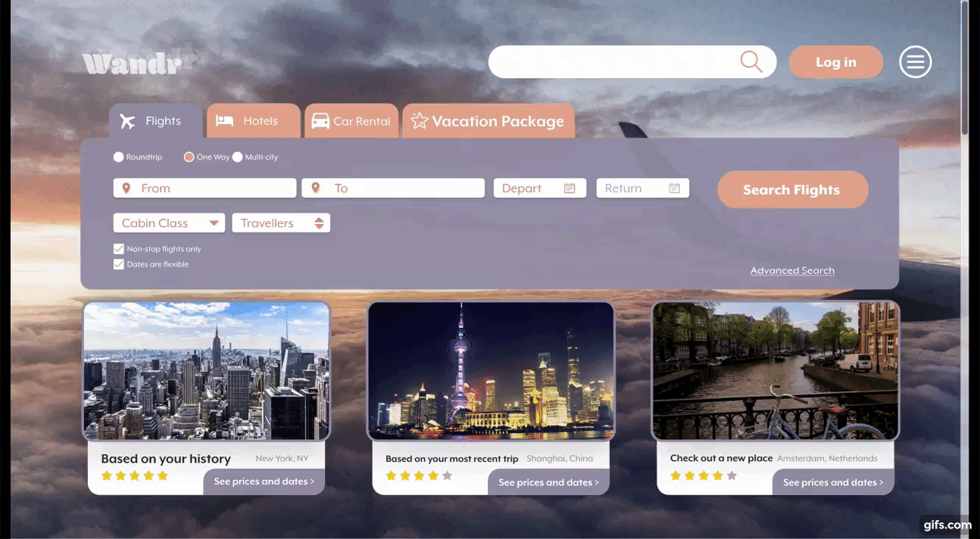Click the first star under Shanghai card
Viewport: 980px width, 539px height.
(391, 475)
